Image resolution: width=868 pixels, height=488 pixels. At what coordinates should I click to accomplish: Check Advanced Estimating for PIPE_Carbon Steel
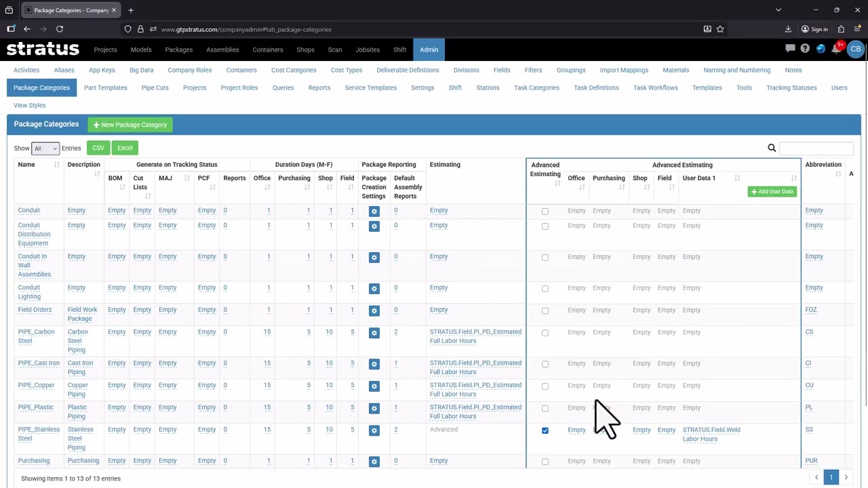(545, 333)
